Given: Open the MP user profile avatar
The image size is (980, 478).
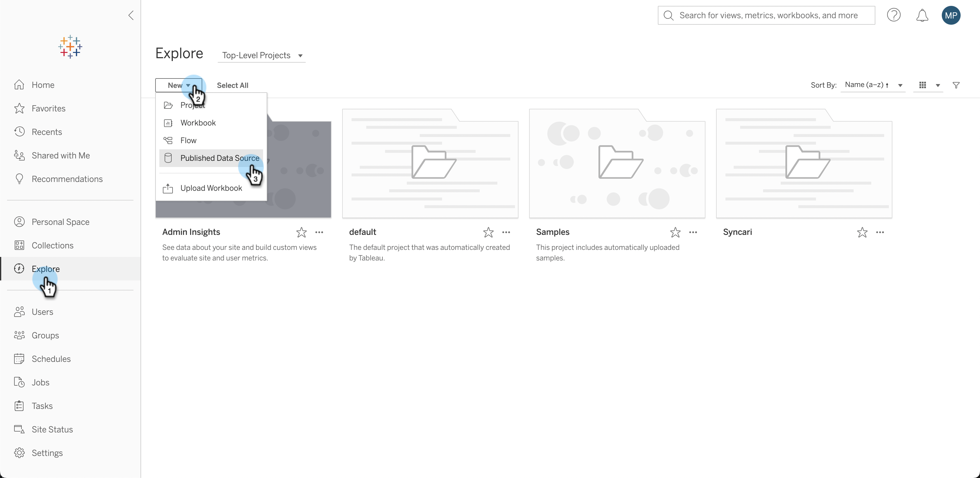Looking at the screenshot, I should pyautogui.click(x=951, y=15).
